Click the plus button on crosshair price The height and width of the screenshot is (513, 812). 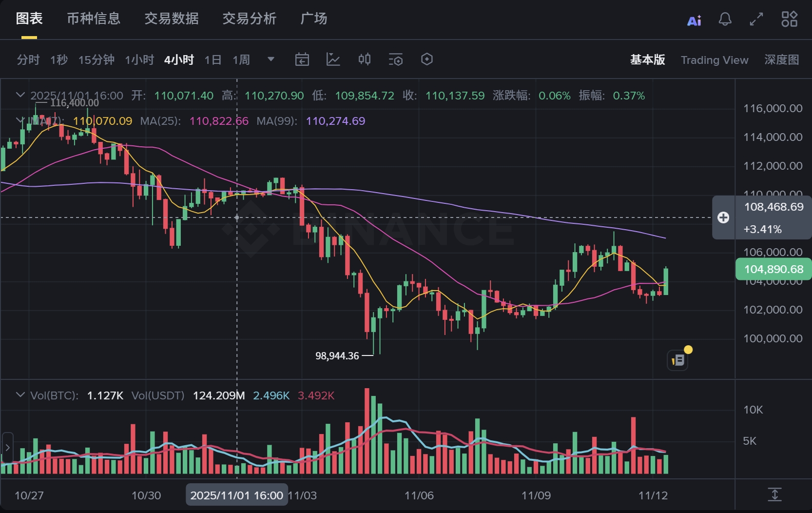tap(723, 217)
